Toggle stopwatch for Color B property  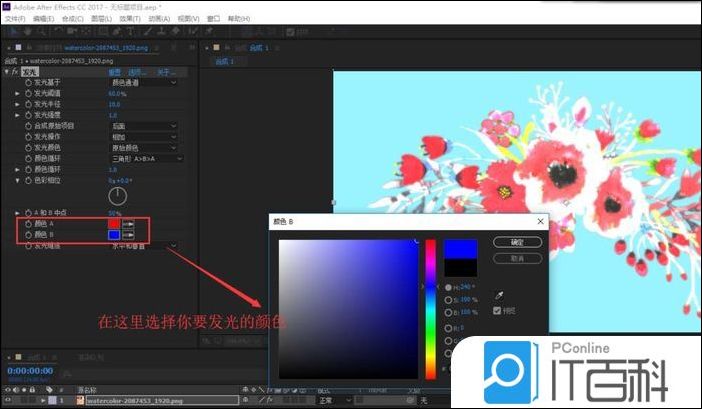click(28, 235)
